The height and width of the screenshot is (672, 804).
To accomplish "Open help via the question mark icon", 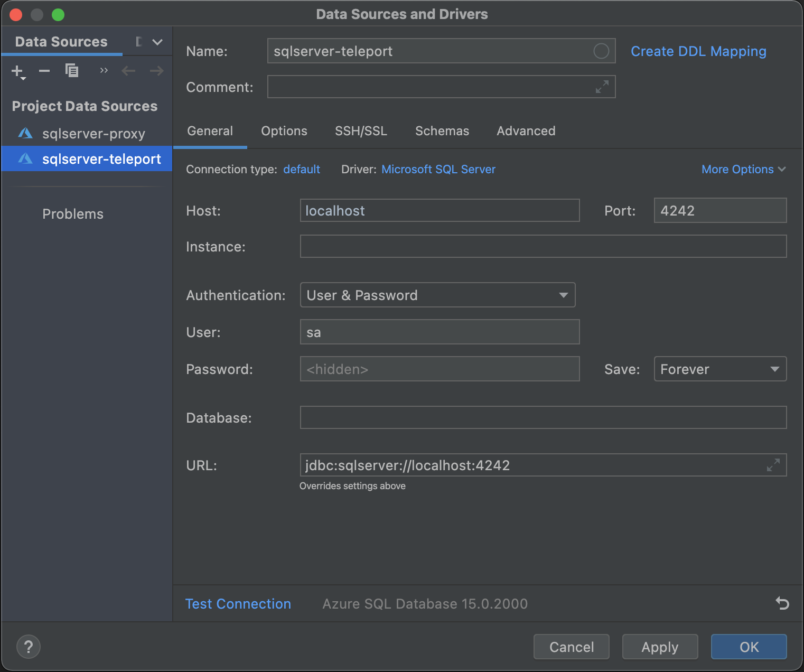I will pos(28,646).
